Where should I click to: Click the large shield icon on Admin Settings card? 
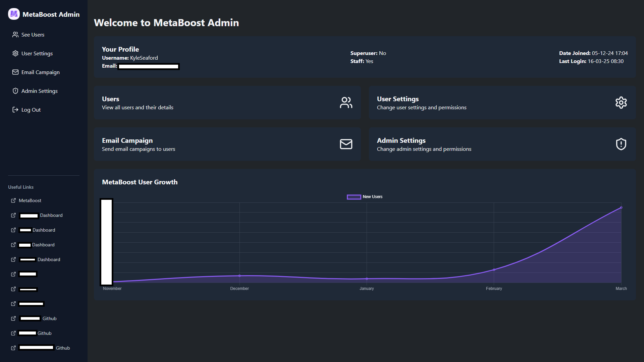pyautogui.click(x=621, y=144)
